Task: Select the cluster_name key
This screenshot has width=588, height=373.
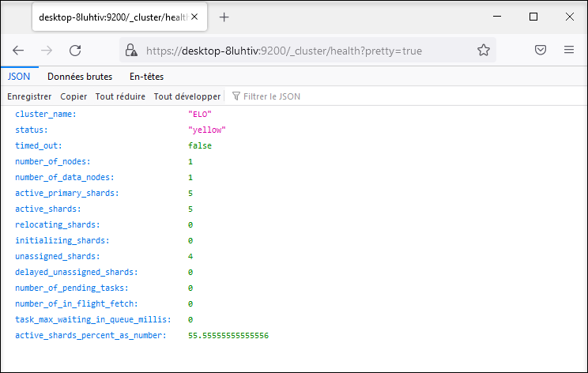Action: [46, 114]
